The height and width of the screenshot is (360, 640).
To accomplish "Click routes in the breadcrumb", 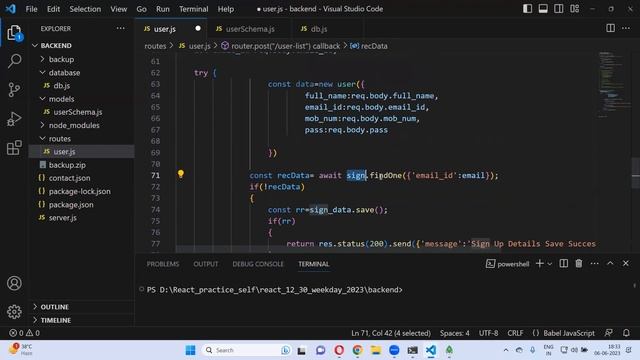I will (155, 46).
